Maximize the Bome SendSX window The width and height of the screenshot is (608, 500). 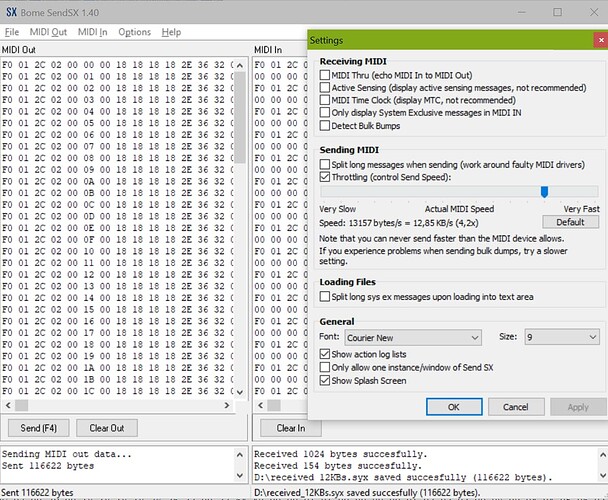point(557,12)
